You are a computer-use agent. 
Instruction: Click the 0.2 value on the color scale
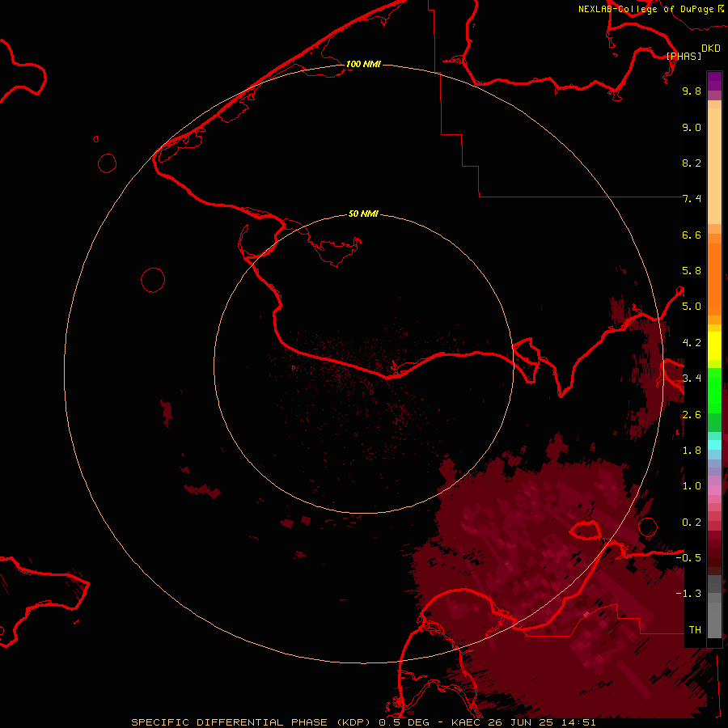(692, 523)
